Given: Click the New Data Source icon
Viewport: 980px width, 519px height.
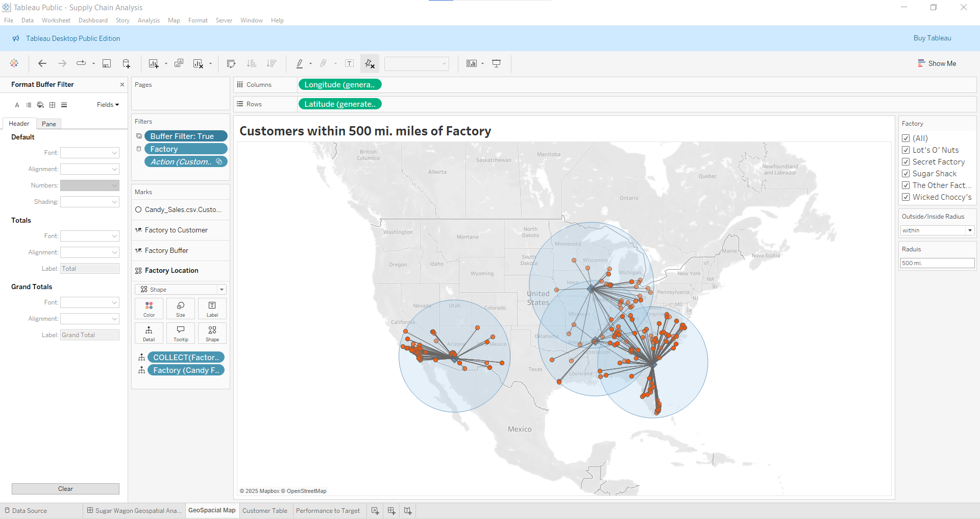Looking at the screenshot, I should 126,63.
